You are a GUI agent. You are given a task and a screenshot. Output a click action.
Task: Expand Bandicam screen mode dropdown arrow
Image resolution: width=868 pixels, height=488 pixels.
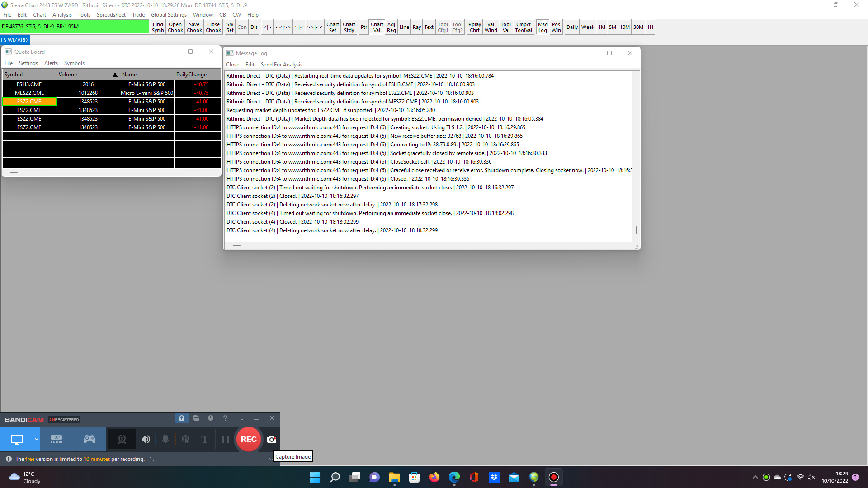click(x=37, y=439)
